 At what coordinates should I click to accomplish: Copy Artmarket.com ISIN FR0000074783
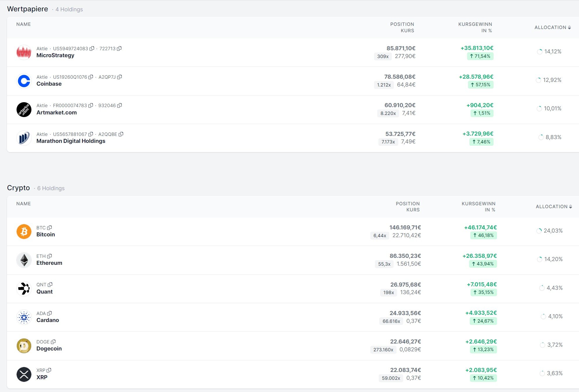point(91,105)
